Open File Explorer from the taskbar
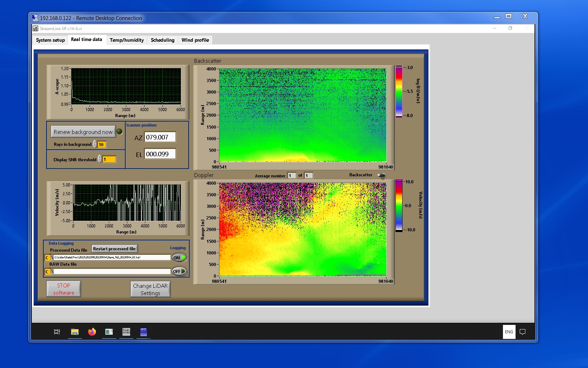The height and width of the screenshot is (368, 588). tap(75, 332)
